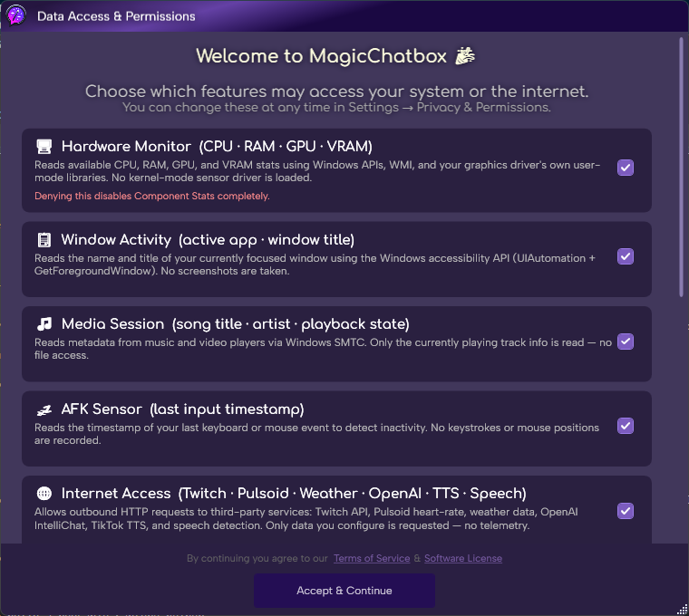Click the 'Welcome to MagicChatbox' heading
Viewport: 689px width, 616px height.
tap(321, 56)
